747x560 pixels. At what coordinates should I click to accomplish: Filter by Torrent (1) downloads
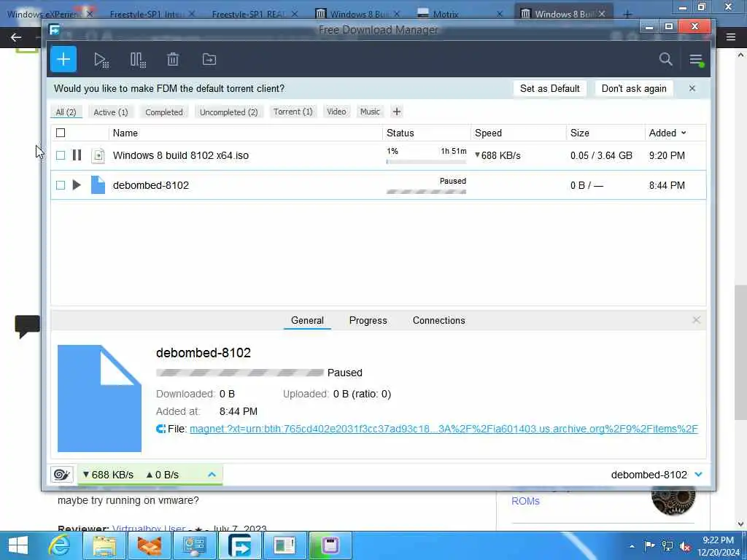pos(293,112)
